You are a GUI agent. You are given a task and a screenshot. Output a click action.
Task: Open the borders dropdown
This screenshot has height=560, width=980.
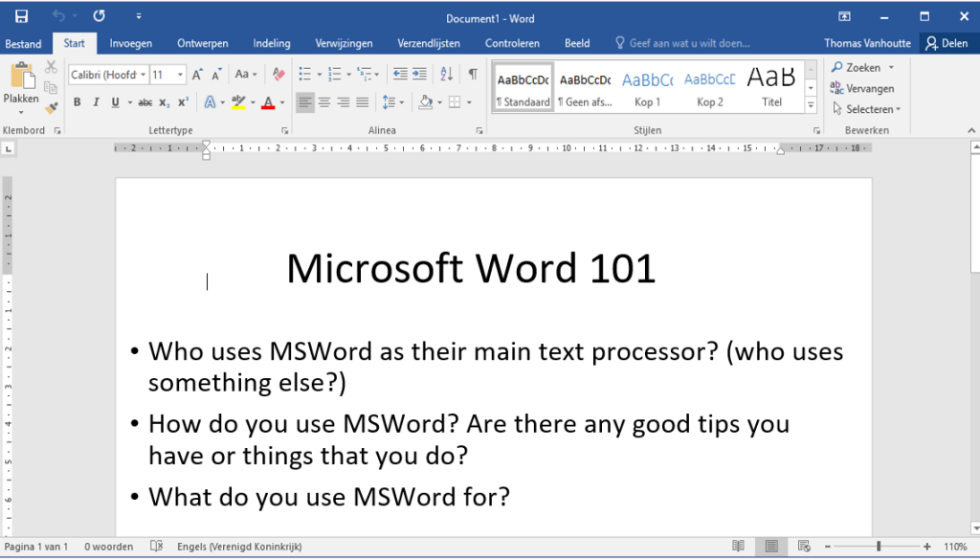click(x=469, y=101)
